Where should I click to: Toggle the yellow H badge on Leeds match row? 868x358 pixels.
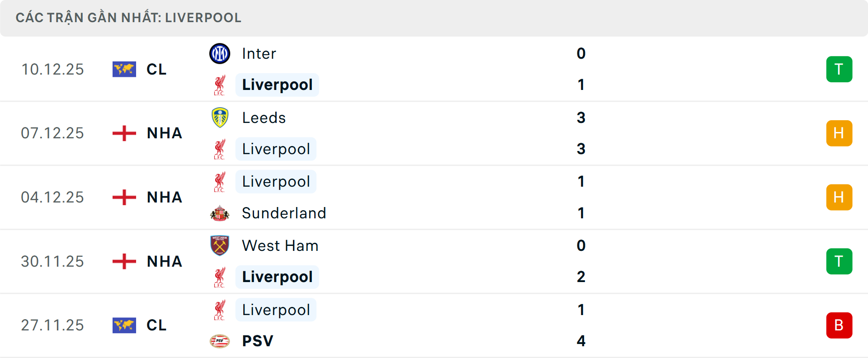coord(840,133)
